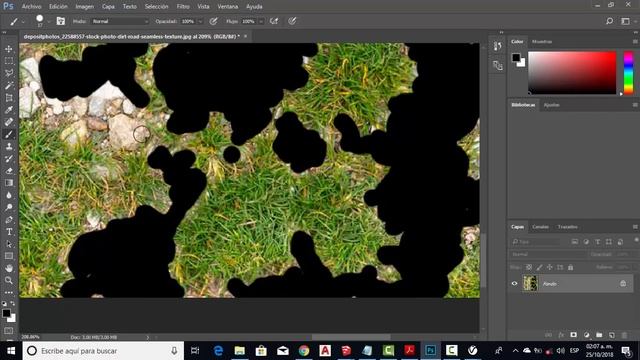Select the Gradient tool
The image size is (640, 360).
pos(9,183)
